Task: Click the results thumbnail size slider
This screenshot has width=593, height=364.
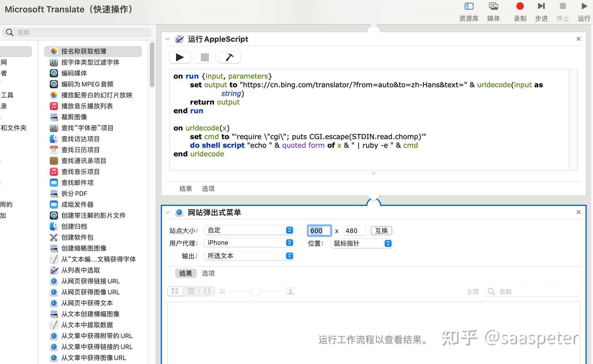Action: [255, 291]
